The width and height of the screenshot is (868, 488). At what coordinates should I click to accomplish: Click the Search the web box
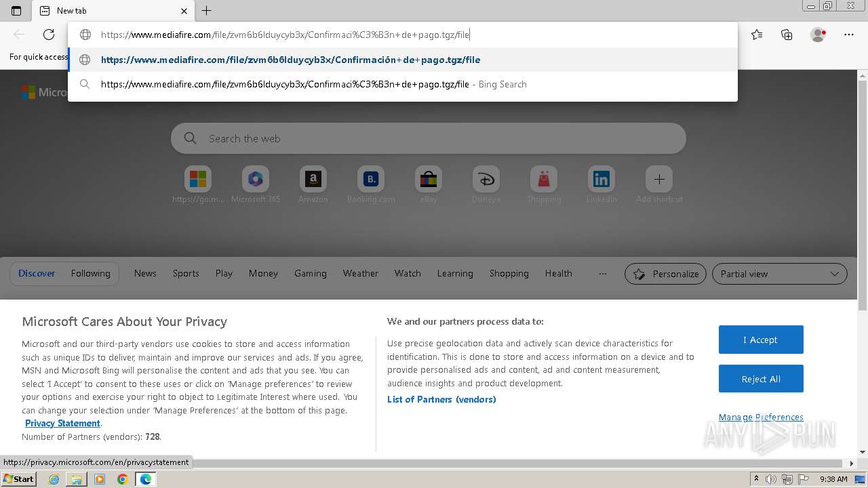coord(429,138)
